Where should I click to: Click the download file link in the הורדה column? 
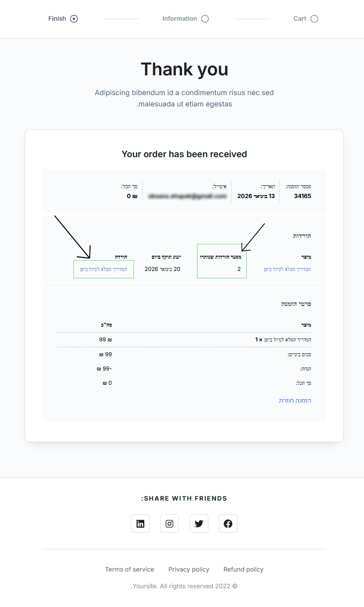(103, 270)
